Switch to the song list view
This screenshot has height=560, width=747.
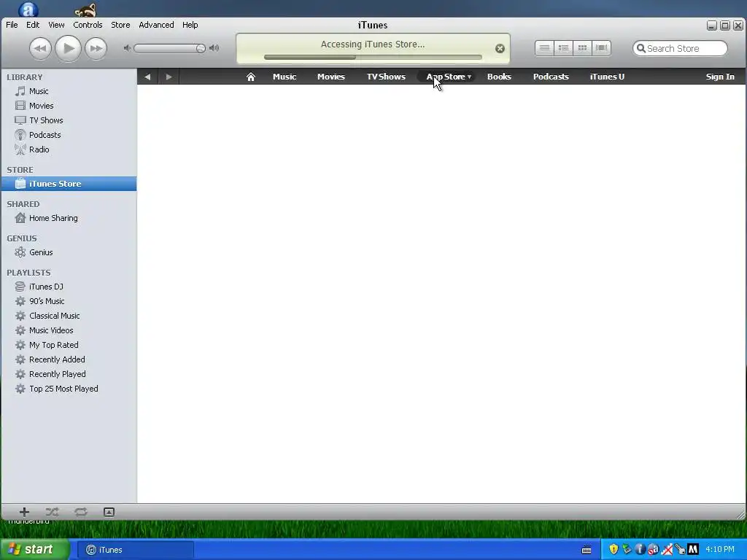(544, 47)
